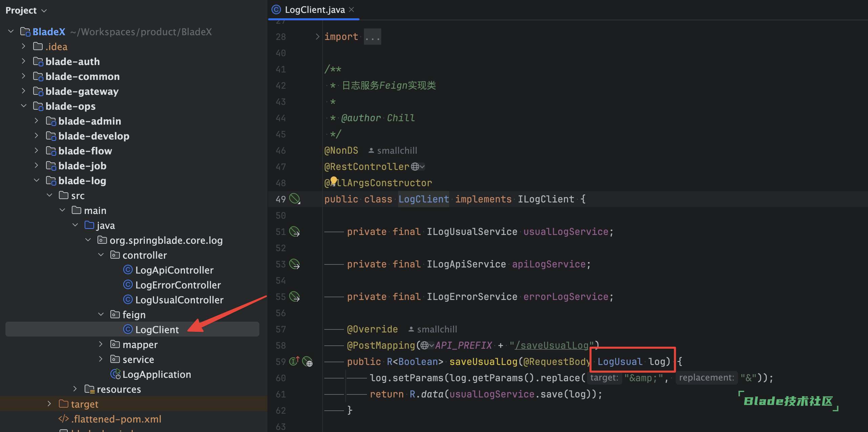The image size is (868, 432).
Task: Click the LogApiController class icon
Action: [x=128, y=270]
